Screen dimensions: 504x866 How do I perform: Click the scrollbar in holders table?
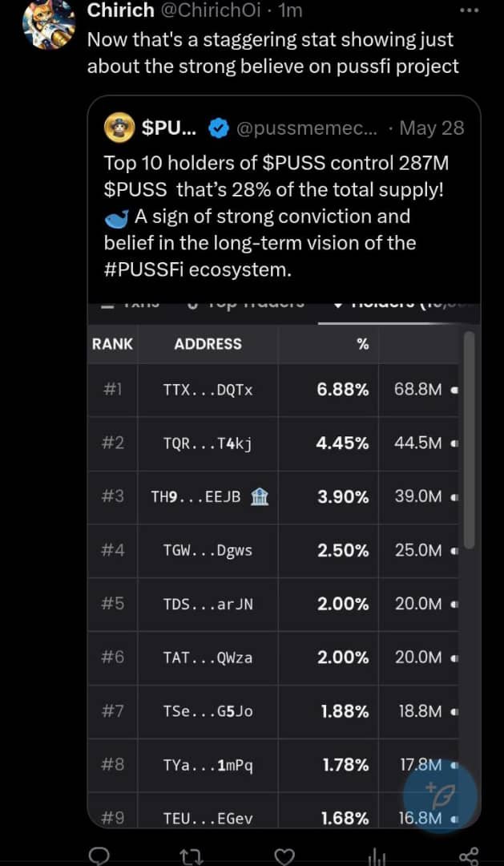[x=470, y=439]
